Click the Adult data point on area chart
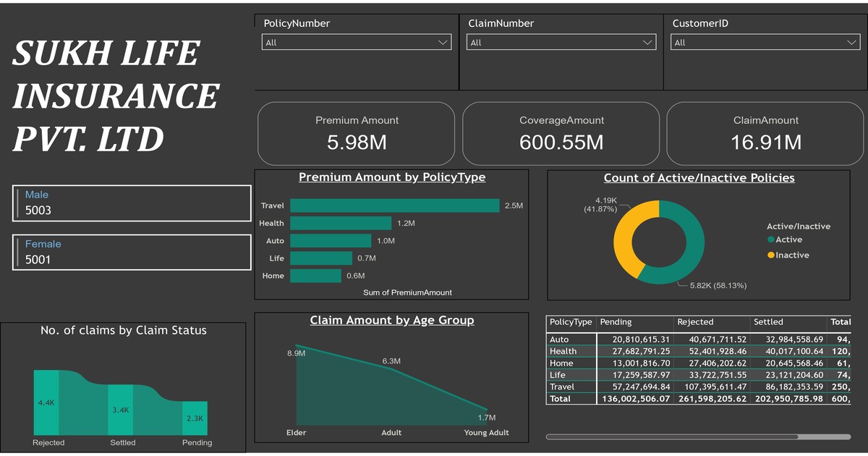This screenshot has width=868, height=456. 391,369
